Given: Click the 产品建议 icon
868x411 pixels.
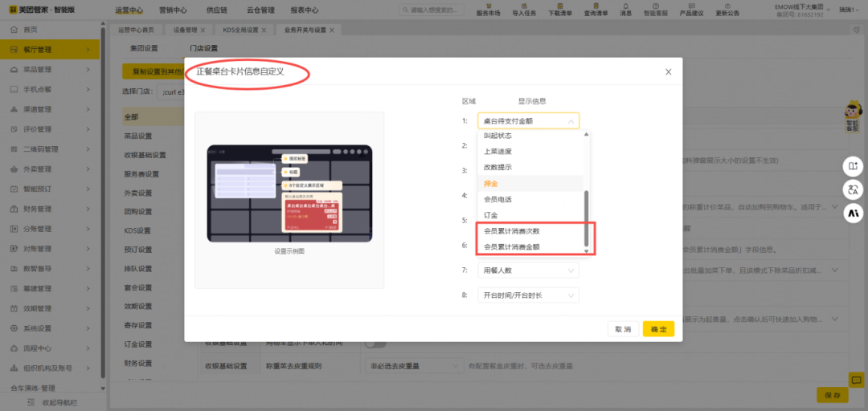Looking at the screenshot, I should pos(691,7).
